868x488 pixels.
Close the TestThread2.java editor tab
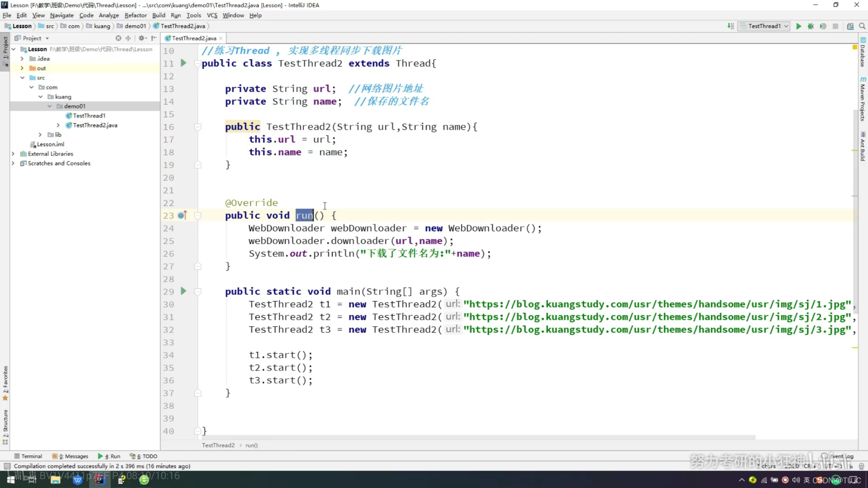(x=221, y=39)
